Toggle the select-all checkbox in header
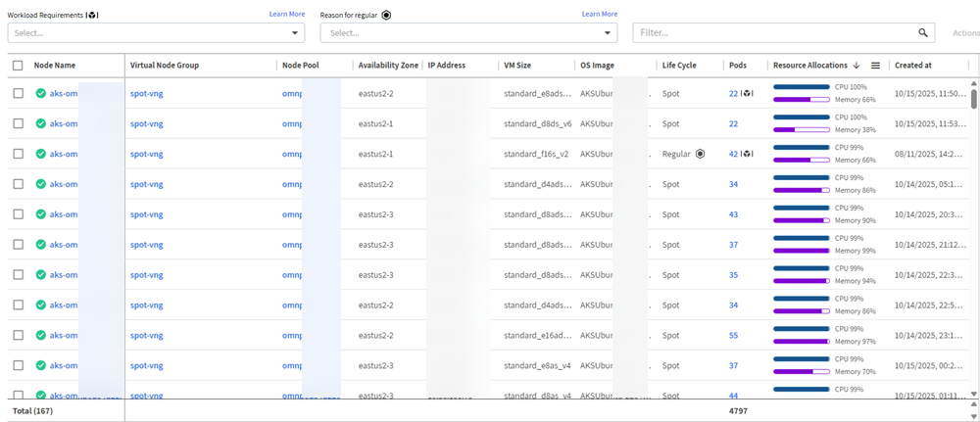The width and height of the screenshot is (980, 422). 18,66
